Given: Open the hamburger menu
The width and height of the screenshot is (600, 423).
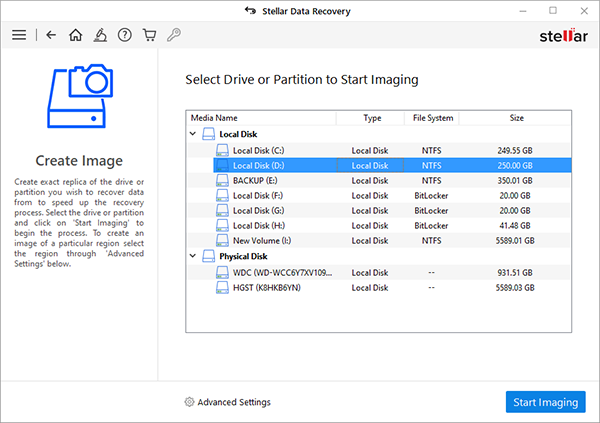Looking at the screenshot, I should [x=19, y=35].
